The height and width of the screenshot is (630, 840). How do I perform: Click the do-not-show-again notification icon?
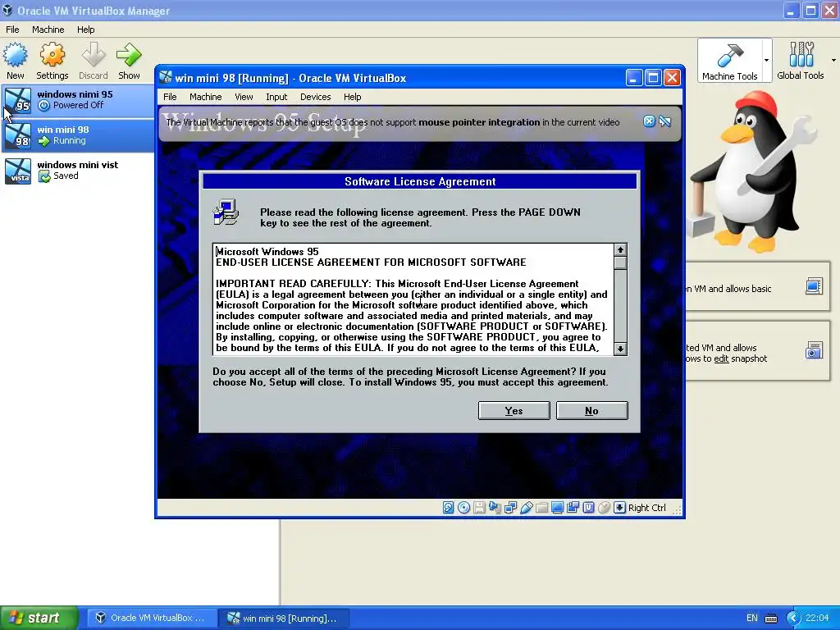(664, 121)
